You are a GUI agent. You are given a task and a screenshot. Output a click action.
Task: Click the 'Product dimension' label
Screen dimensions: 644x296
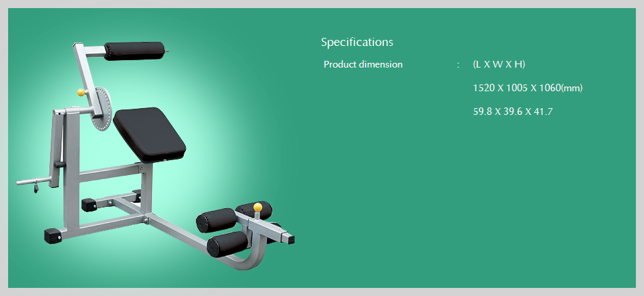tap(363, 64)
